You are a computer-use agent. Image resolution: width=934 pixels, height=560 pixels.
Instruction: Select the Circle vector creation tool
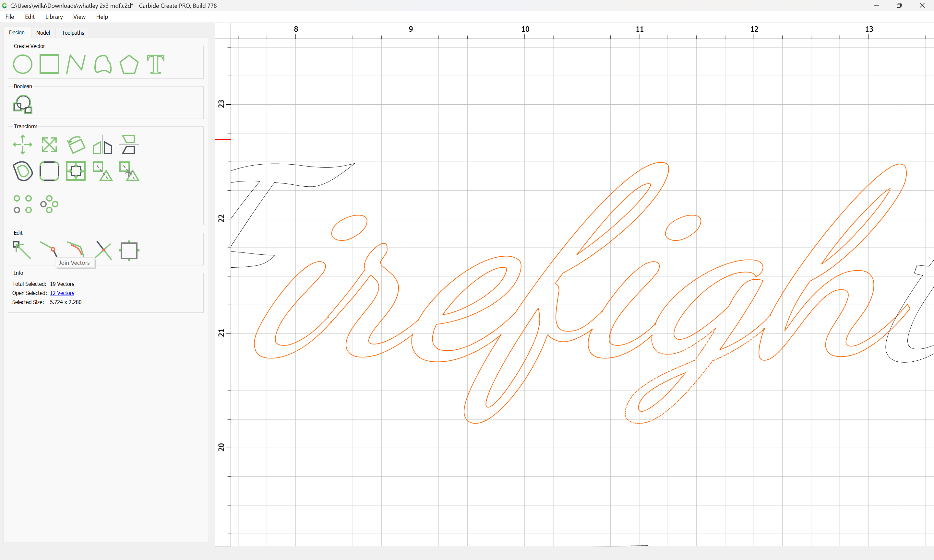tap(23, 64)
